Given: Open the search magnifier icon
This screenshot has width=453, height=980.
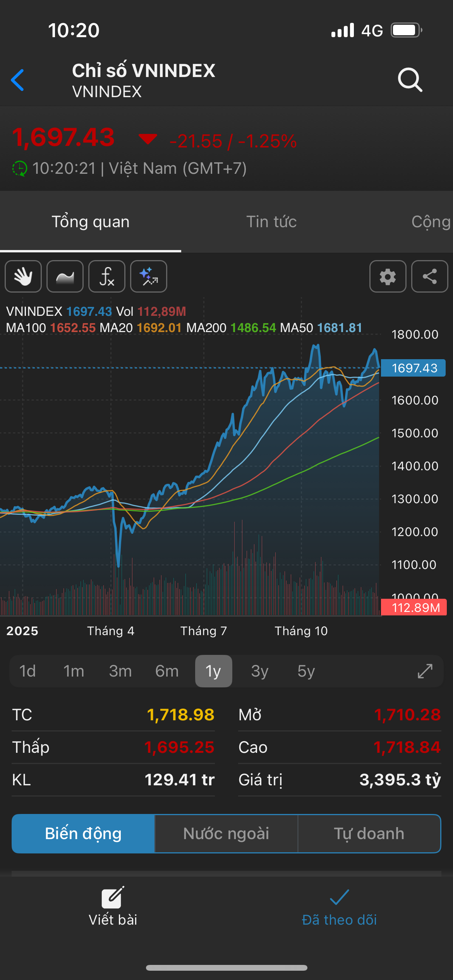Looking at the screenshot, I should click(x=410, y=80).
